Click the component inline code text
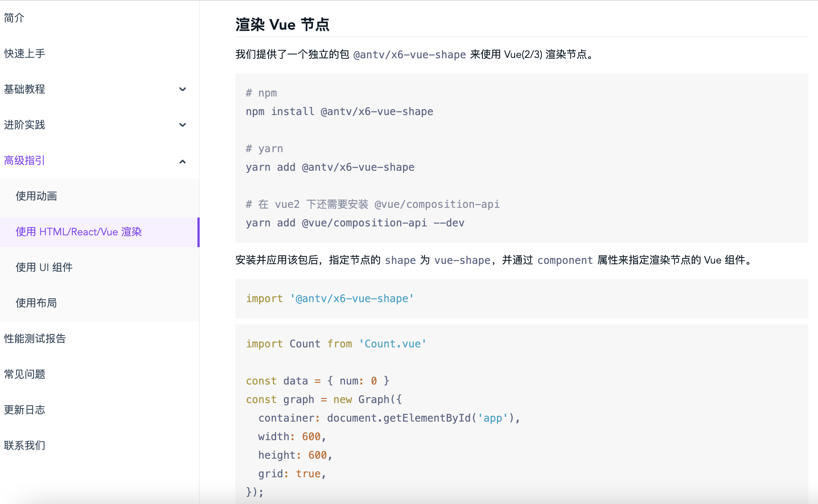 (x=565, y=260)
